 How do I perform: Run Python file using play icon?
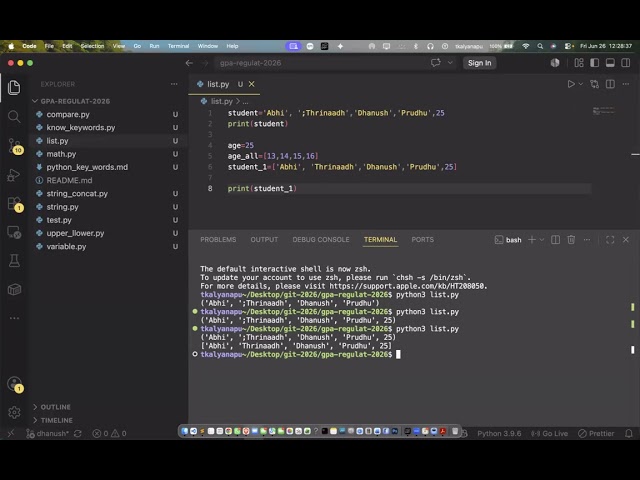pyautogui.click(x=571, y=84)
